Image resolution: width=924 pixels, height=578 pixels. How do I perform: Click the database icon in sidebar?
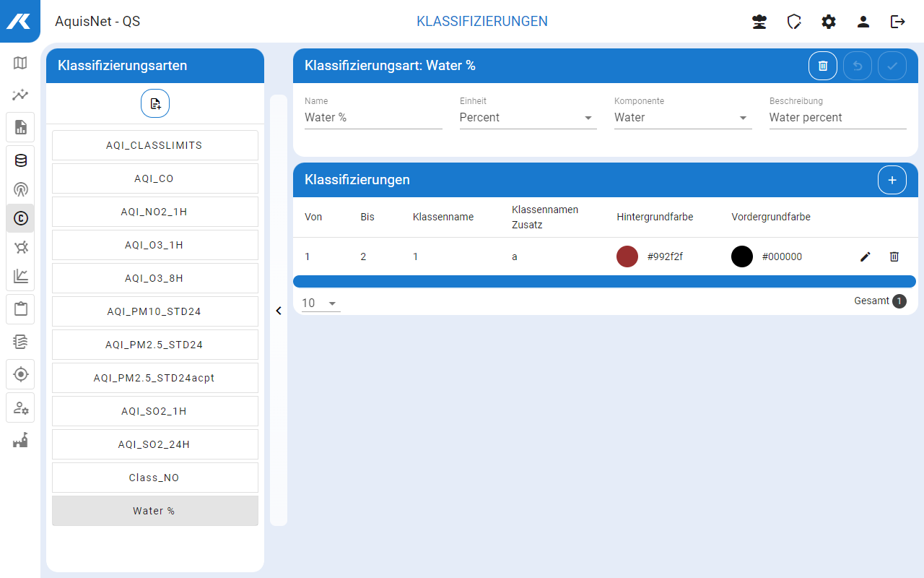pyautogui.click(x=20, y=160)
